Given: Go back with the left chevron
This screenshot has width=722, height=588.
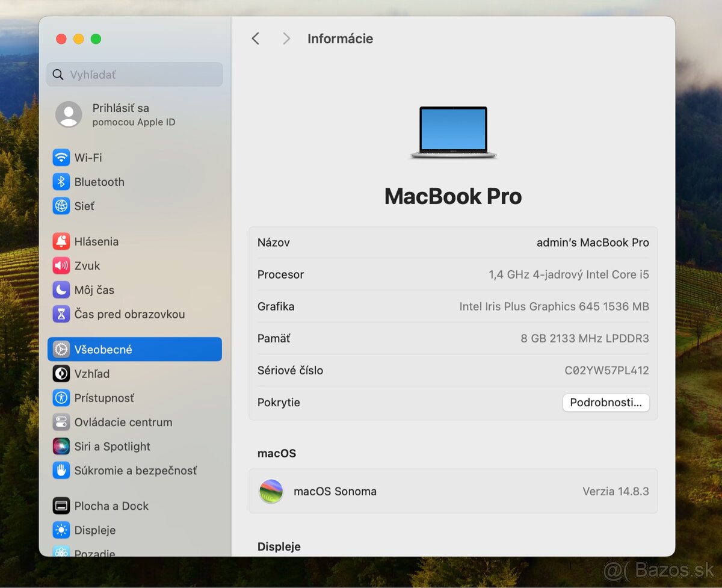Looking at the screenshot, I should pyautogui.click(x=256, y=39).
